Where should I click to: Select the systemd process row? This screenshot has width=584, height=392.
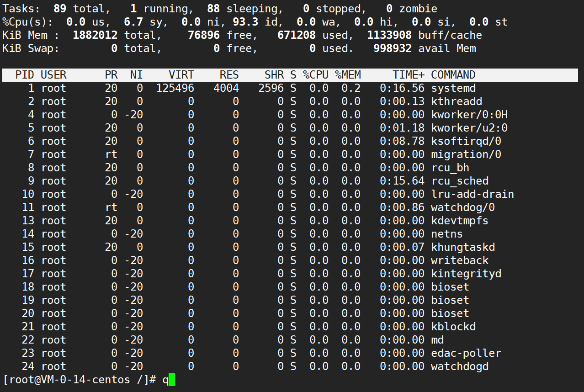click(290, 88)
